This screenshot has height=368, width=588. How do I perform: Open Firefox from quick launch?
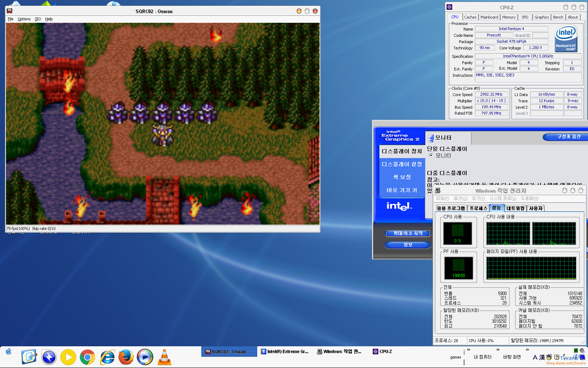(x=126, y=357)
